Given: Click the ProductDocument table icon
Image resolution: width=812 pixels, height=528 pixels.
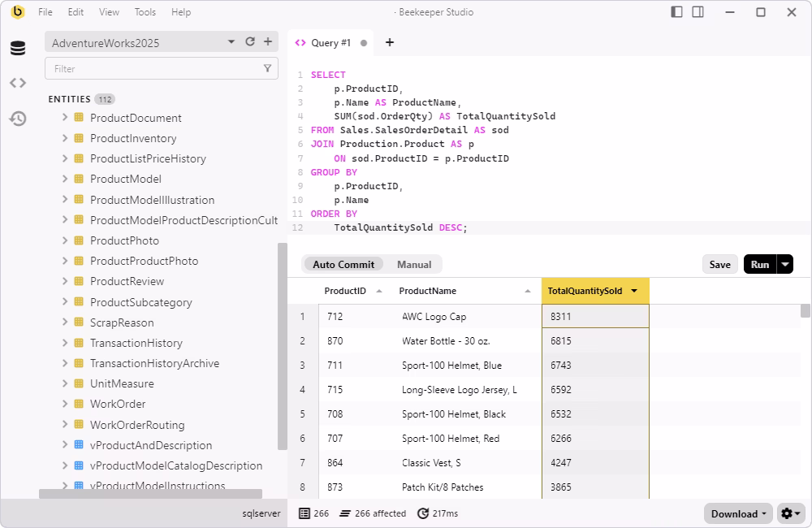Looking at the screenshot, I should coord(79,118).
